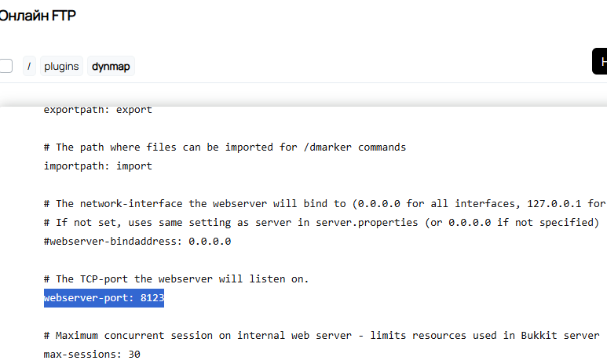Click the network-interface bind comment line
Screen dimensions: 607x364
pyautogui.click(x=324, y=204)
